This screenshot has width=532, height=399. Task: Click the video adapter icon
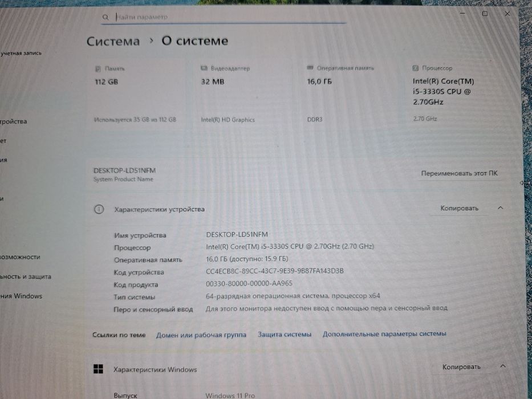click(x=204, y=68)
